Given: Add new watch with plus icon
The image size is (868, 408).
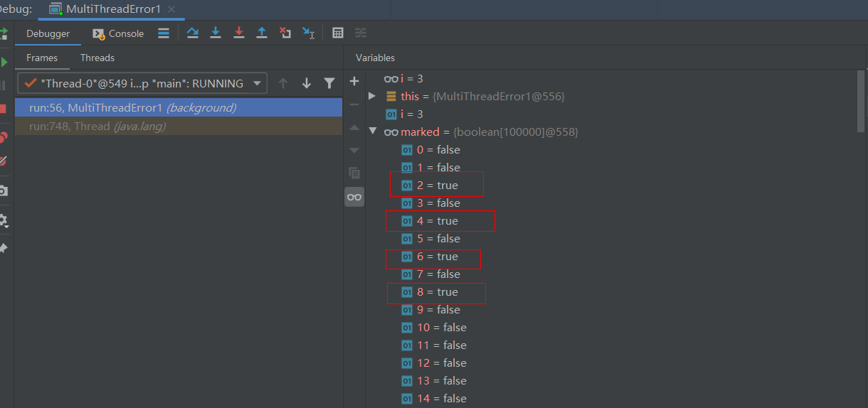Looking at the screenshot, I should (354, 82).
